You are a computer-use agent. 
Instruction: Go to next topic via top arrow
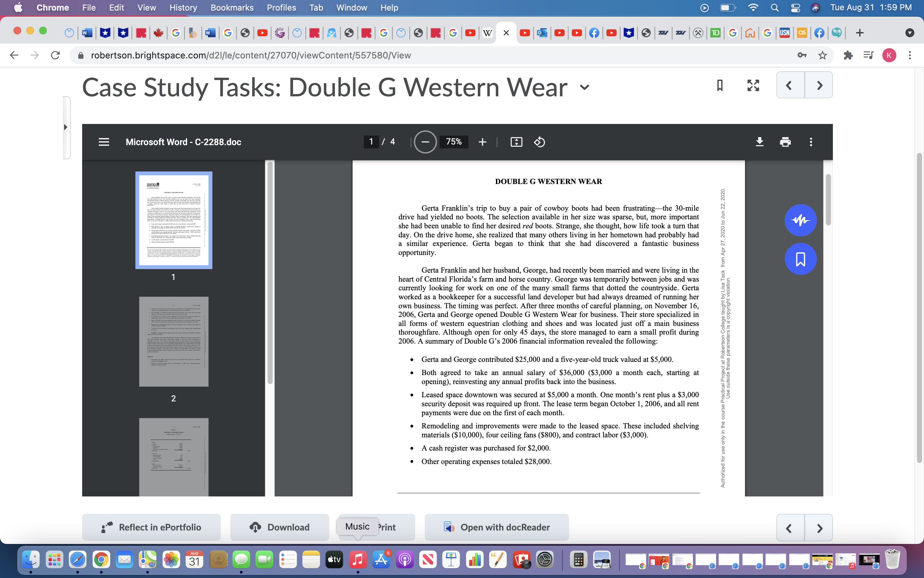click(x=819, y=85)
